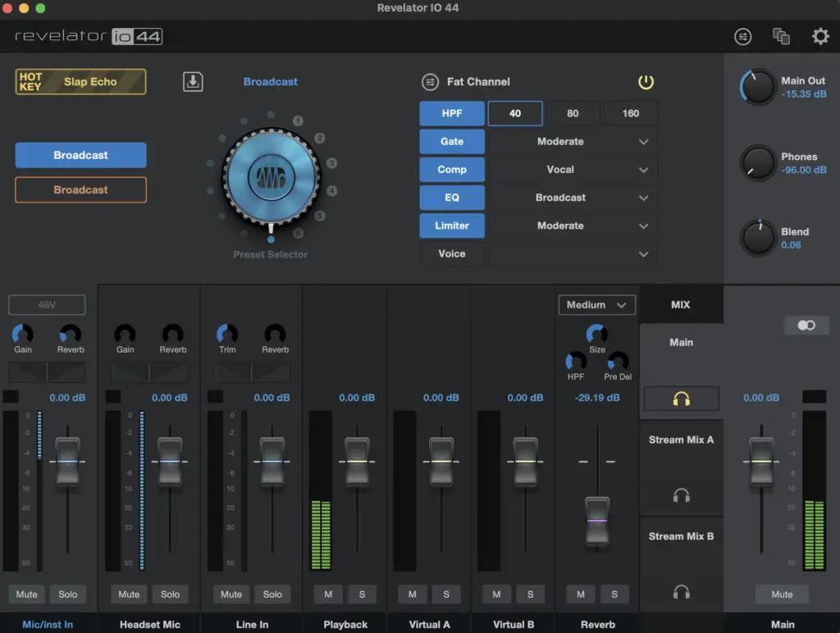Viewport: 840px width, 633px height.
Task: Click the Reverb channel fader
Action: point(597,521)
